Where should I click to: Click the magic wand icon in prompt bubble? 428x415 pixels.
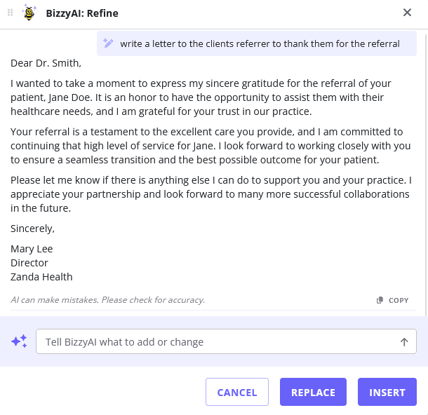click(x=108, y=43)
